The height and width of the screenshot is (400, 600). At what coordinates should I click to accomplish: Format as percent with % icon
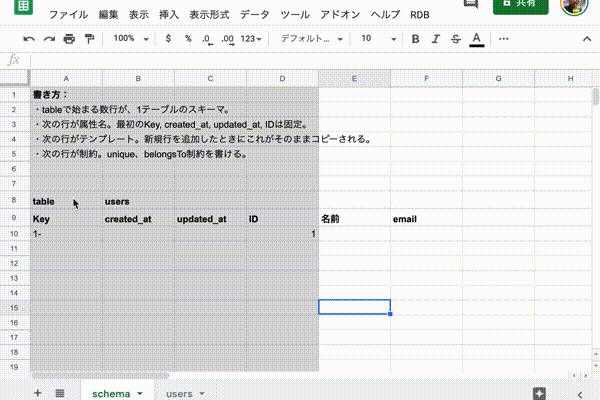[188, 38]
